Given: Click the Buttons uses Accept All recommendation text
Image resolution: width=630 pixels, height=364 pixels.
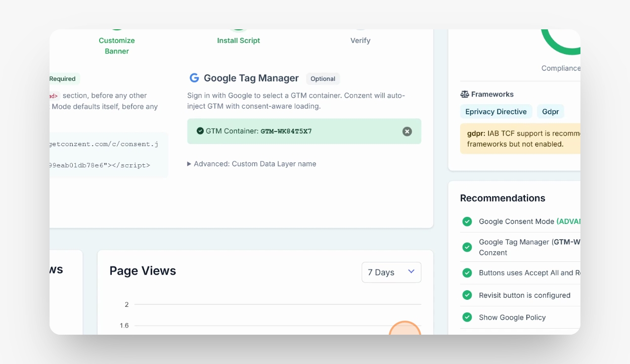Looking at the screenshot, I should tap(529, 272).
